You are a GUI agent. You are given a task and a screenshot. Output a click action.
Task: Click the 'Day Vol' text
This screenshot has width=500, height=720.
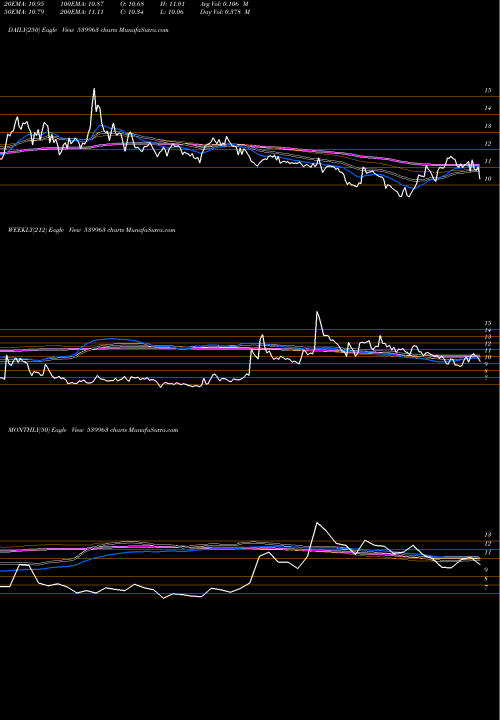point(225,12)
